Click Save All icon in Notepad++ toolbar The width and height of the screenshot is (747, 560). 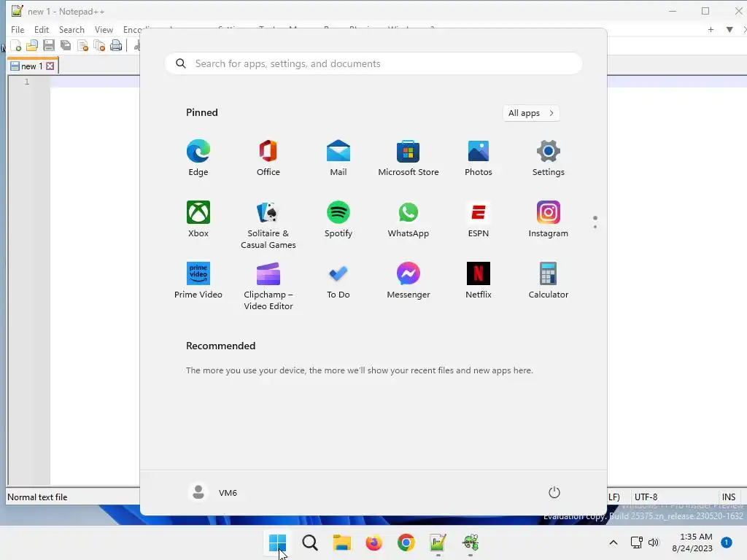click(x=66, y=46)
